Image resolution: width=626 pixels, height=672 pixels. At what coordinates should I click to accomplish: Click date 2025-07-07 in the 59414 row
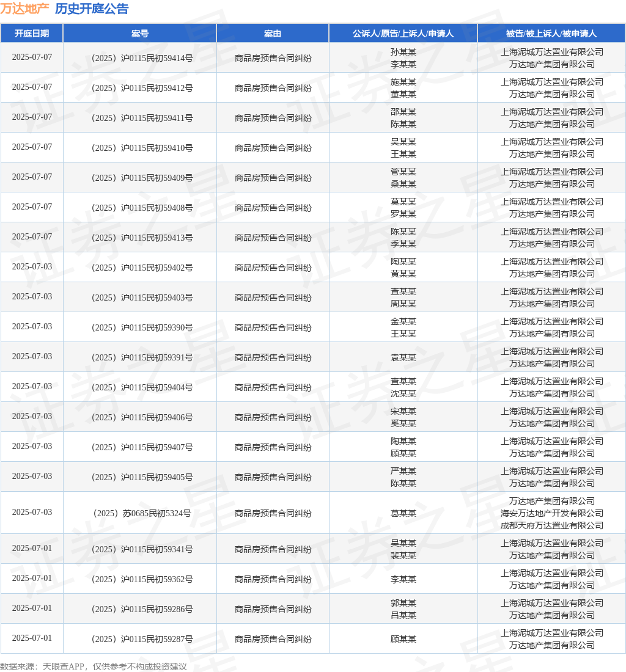click(x=32, y=57)
